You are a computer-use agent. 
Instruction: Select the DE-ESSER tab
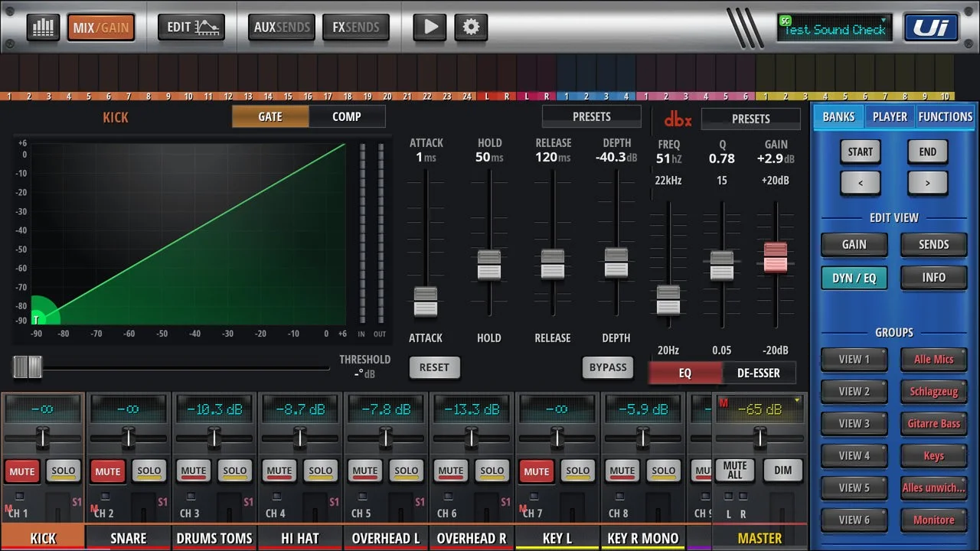click(759, 373)
